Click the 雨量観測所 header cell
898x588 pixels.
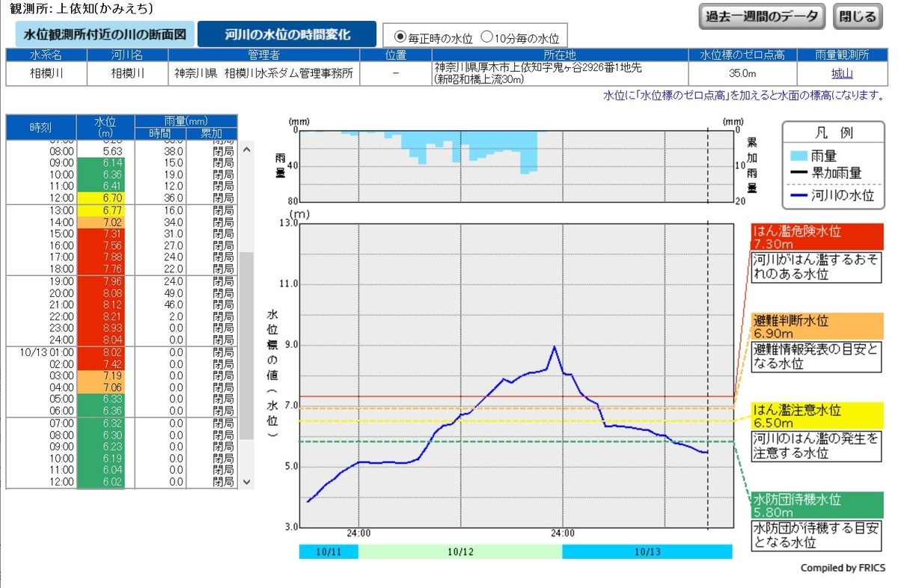tap(842, 55)
